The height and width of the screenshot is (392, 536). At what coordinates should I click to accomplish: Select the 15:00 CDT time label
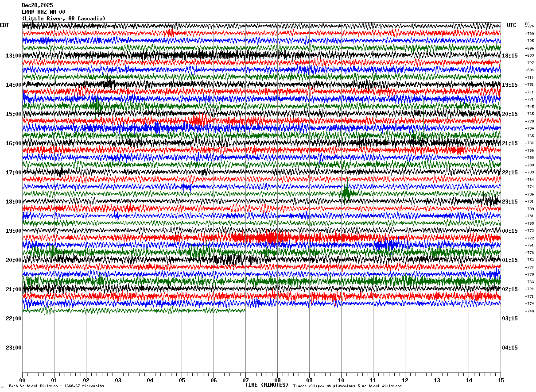click(14, 114)
